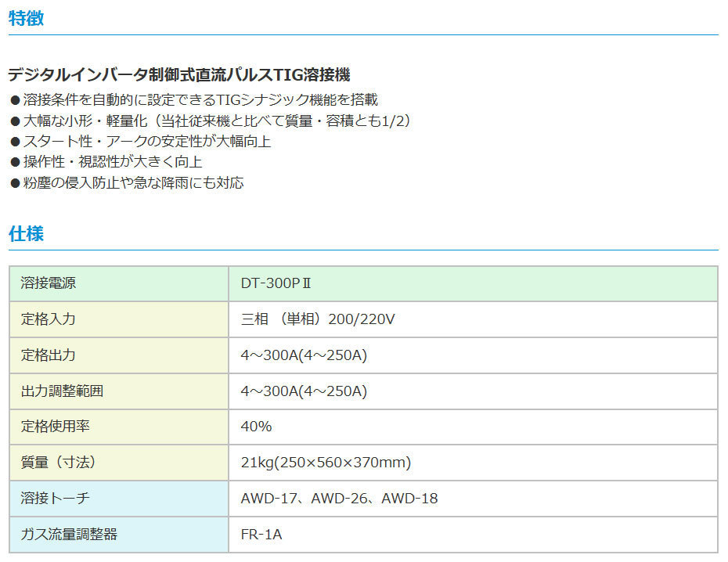This screenshot has height=562, width=728.
Task: Click the bullet about TIGシナジック機能を搭載
Action: [x=194, y=99]
